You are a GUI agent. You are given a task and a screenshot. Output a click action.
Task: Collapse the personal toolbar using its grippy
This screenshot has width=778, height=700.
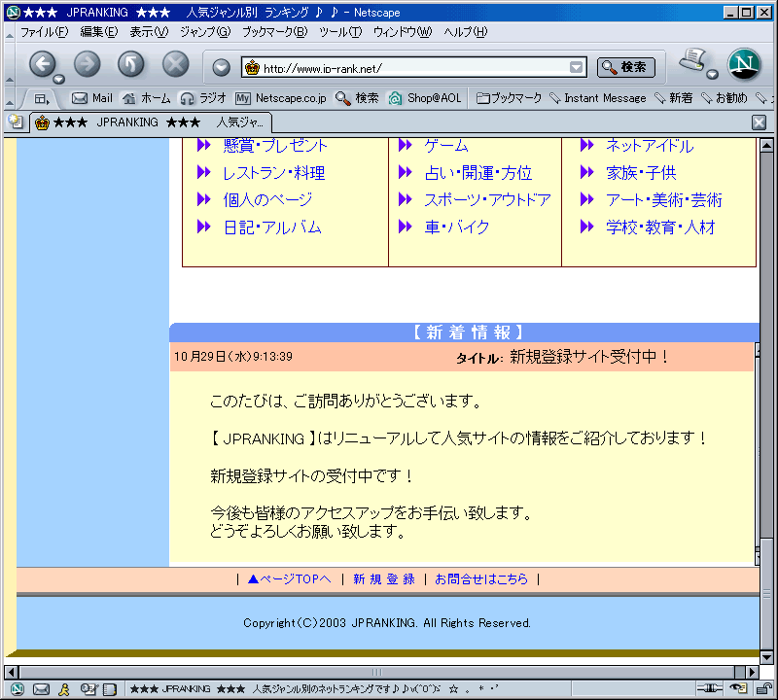(x=10, y=98)
